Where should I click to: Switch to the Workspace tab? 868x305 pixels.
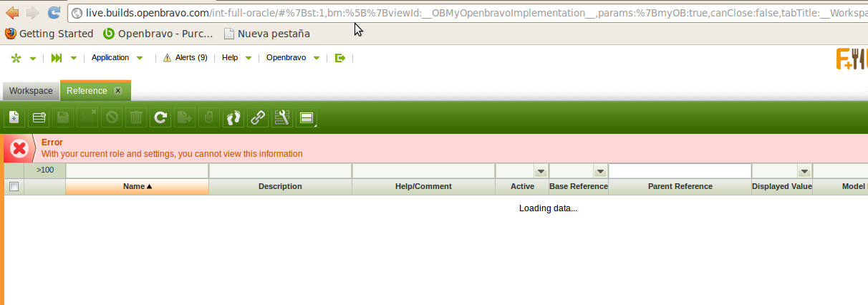(x=31, y=91)
